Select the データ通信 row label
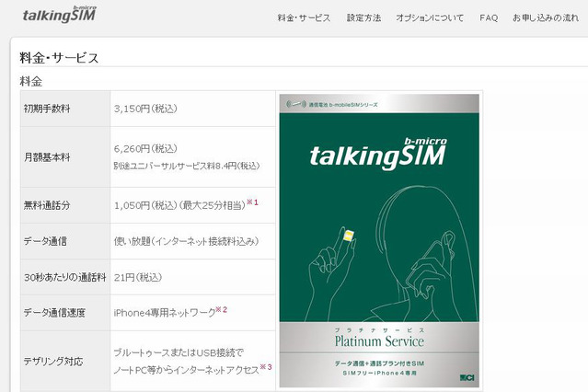The width and height of the screenshot is (588, 392). pos(45,241)
